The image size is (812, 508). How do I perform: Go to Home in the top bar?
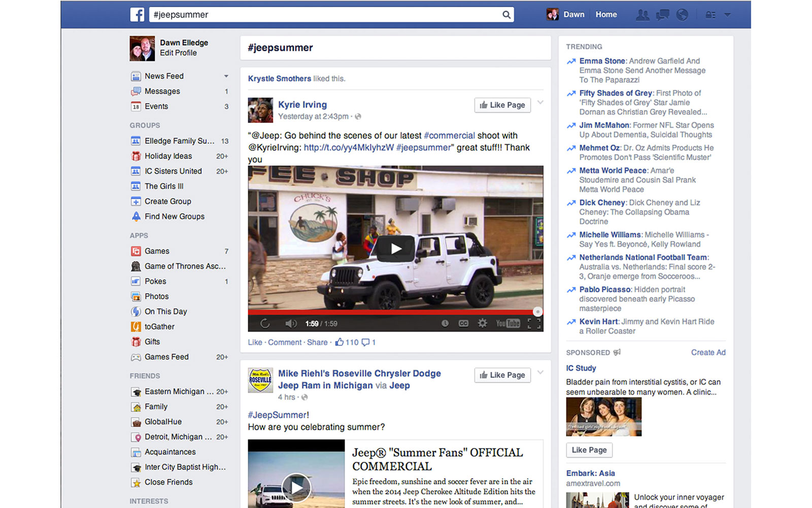coord(606,15)
